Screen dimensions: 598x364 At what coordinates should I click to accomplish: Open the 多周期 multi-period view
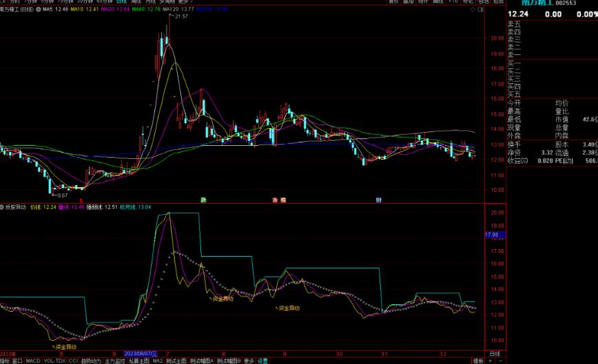[167, 1]
